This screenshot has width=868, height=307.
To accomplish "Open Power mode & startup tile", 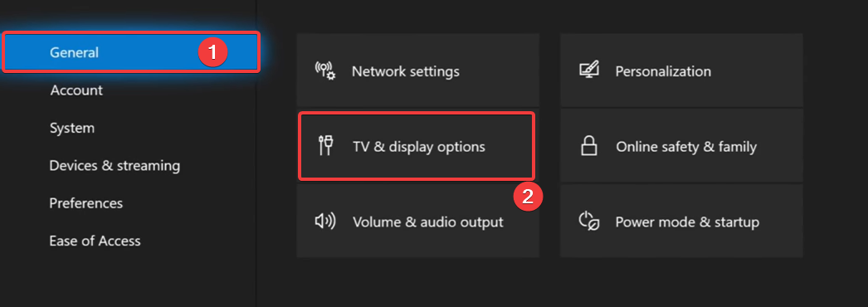I will [x=681, y=221].
